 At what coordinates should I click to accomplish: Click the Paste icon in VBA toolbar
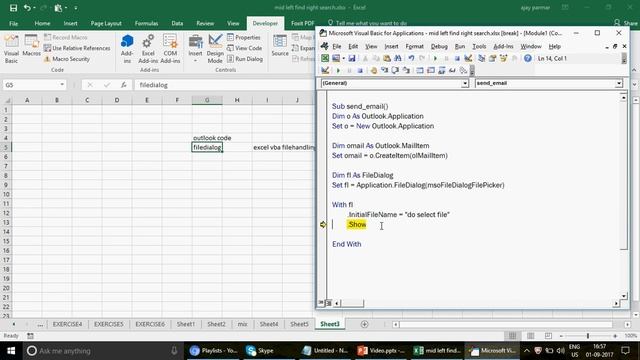pyautogui.click(x=387, y=58)
